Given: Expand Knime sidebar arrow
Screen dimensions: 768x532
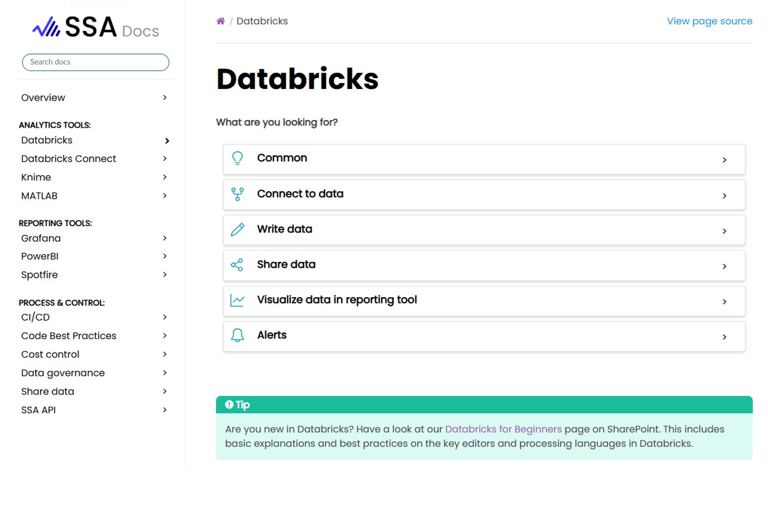Looking at the screenshot, I should [x=165, y=177].
